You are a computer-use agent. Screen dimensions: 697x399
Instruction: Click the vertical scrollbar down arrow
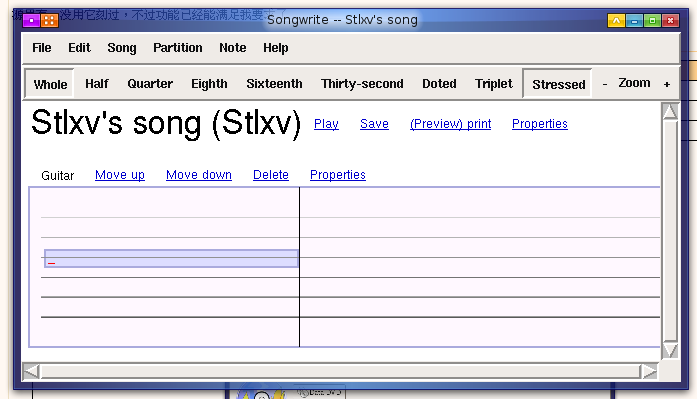(669, 351)
